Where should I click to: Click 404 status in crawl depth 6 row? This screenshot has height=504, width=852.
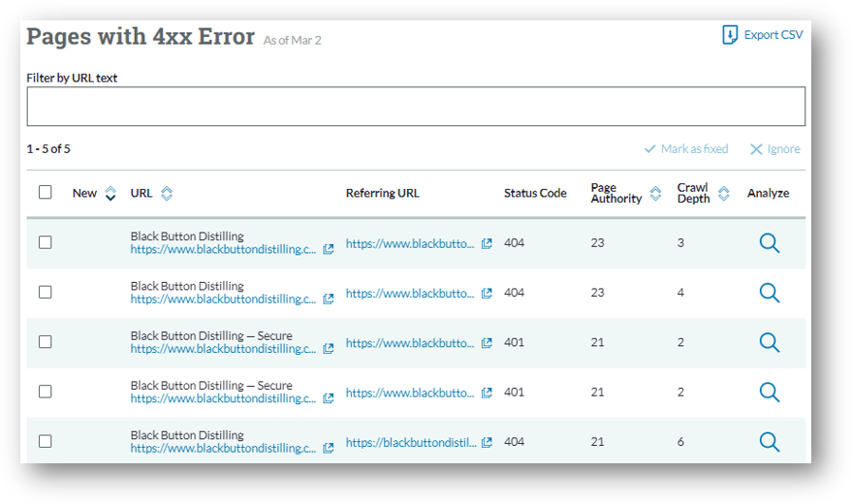point(514,442)
